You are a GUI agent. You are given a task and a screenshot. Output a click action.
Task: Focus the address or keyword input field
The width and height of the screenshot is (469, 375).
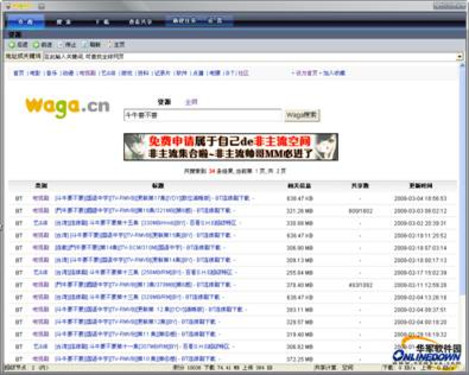pyautogui.click(x=250, y=57)
